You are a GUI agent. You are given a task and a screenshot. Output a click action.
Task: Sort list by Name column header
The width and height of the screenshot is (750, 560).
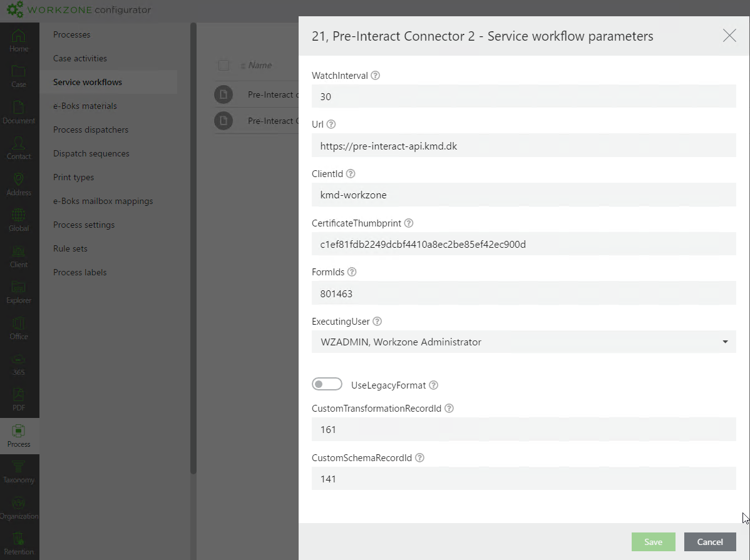pyautogui.click(x=260, y=65)
